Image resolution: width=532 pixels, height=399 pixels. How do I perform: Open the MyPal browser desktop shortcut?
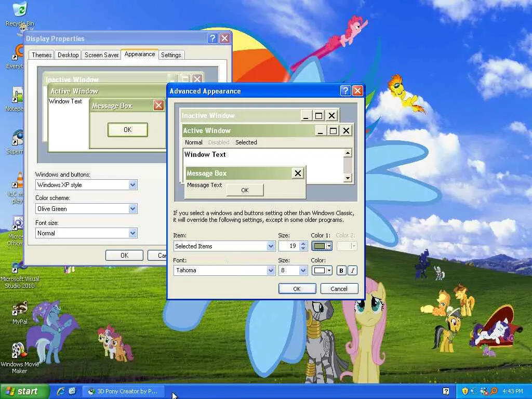pyautogui.click(x=20, y=312)
